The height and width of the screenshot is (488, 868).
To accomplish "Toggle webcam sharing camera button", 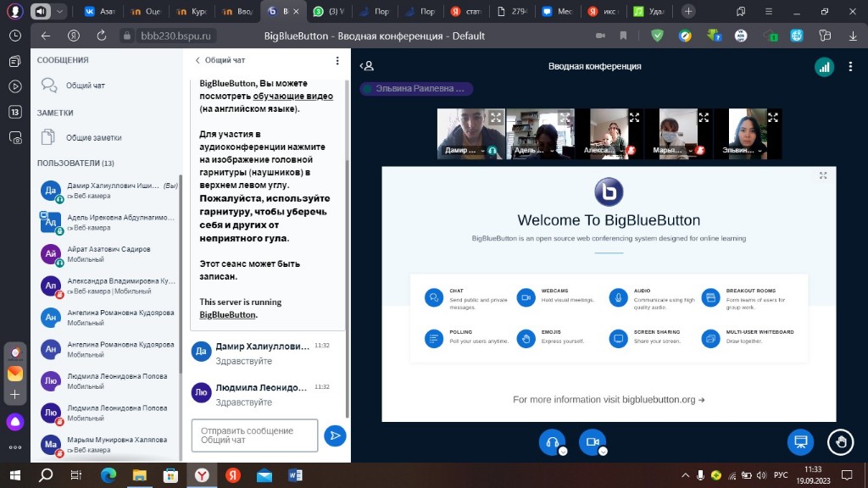I will click(592, 441).
